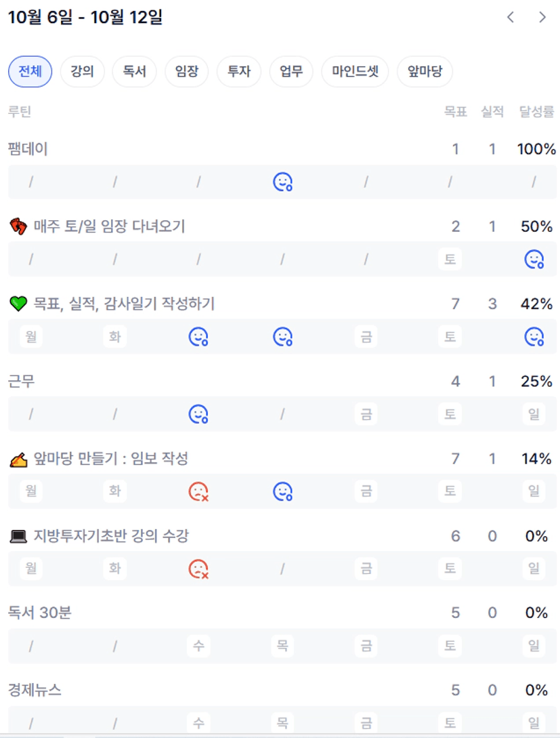560x738 pixels.
Task: Click the blue smiley in 매주 토/일 임장 row
Action: pyautogui.click(x=534, y=259)
